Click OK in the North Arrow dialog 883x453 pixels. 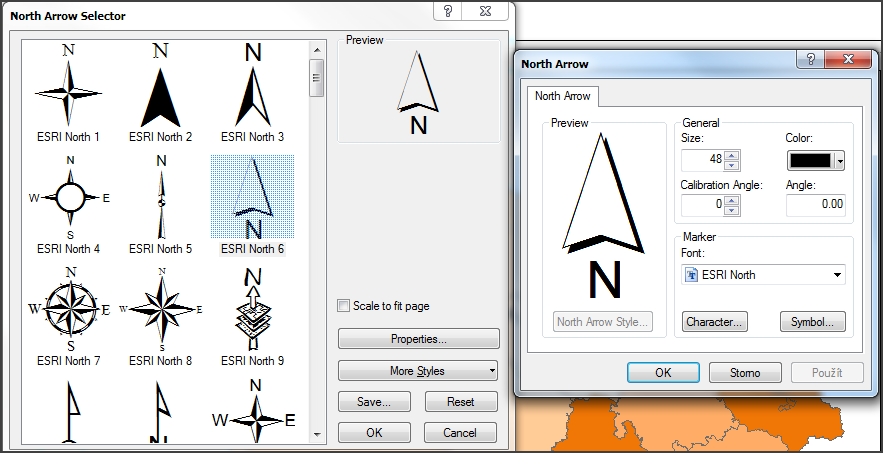pyautogui.click(x=663, y=372)
